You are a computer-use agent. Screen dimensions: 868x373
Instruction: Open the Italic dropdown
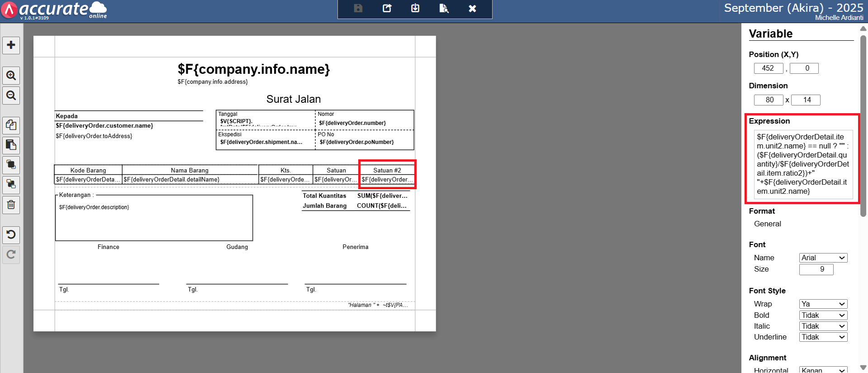click(823, 326)
